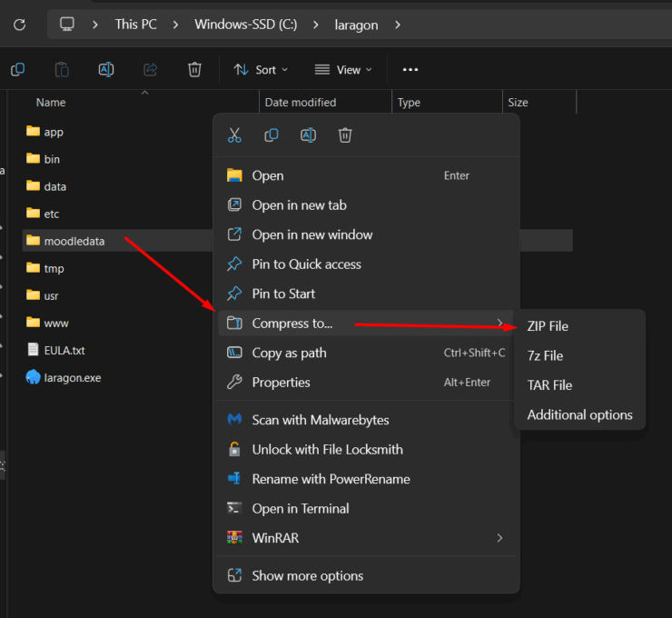The width and height of the screenshot is (672, 618).
Task: Navigate to Windows-SSD (C:) breadcrumb
Action: pos(245,25)
